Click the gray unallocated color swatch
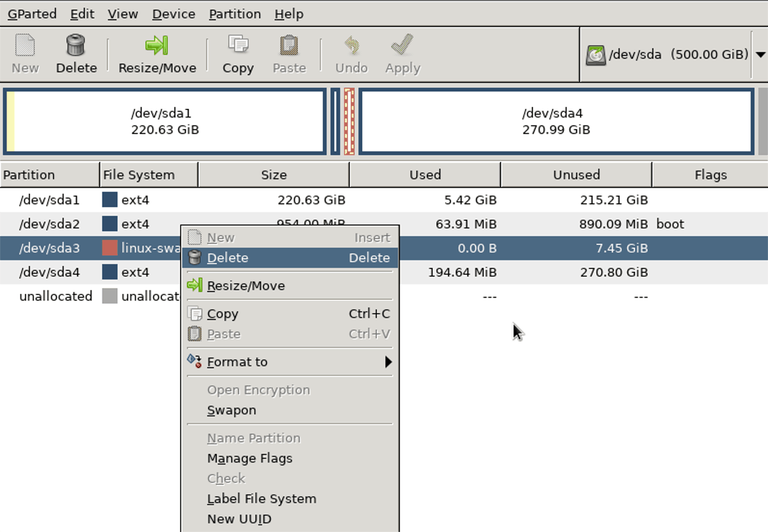 pyautogui.click(x=109, y=296)
